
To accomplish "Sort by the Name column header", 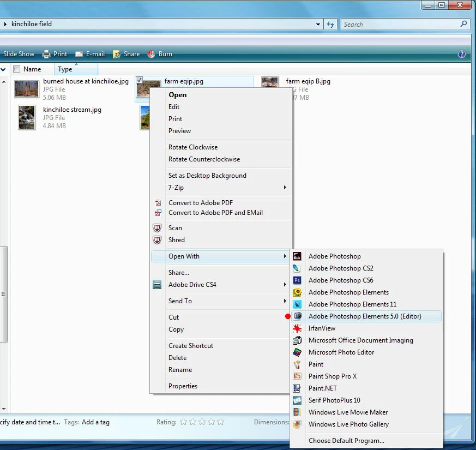I will (x=32, y=69).
